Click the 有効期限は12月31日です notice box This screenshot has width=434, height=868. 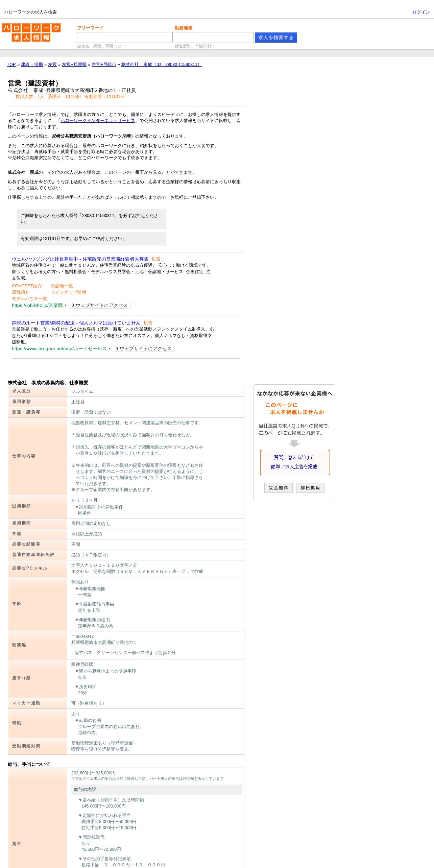coord(92,239)
